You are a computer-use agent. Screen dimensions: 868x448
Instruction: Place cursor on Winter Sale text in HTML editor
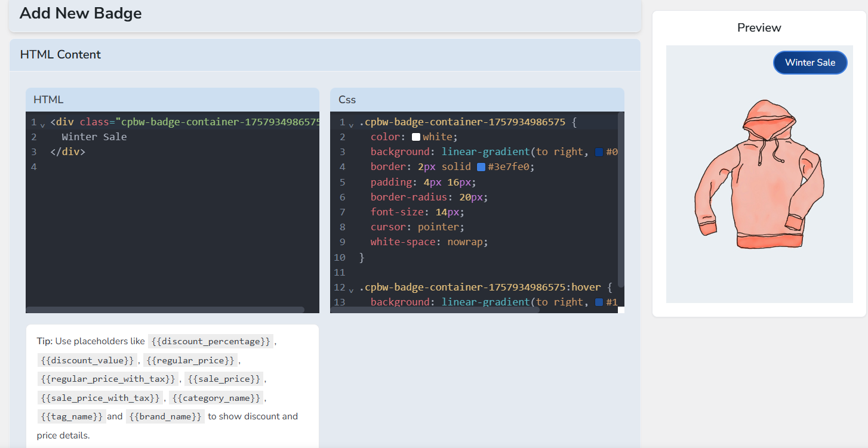point(94,137)
